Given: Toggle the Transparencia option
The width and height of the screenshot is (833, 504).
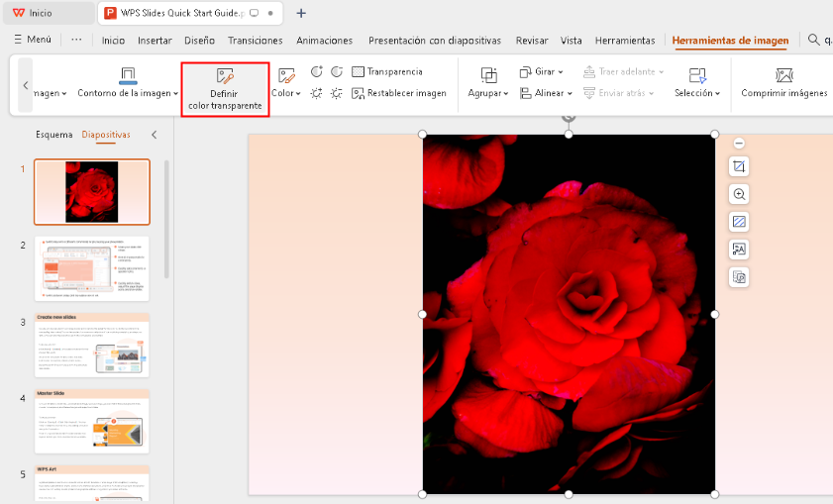Looking at the screenshot, I should tap(387, 72).
